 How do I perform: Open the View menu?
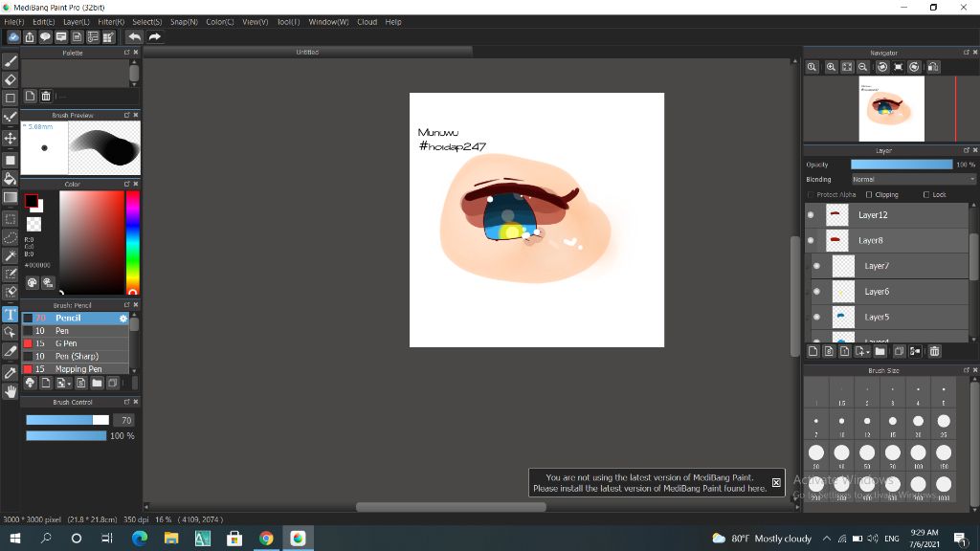pos(255,22)
